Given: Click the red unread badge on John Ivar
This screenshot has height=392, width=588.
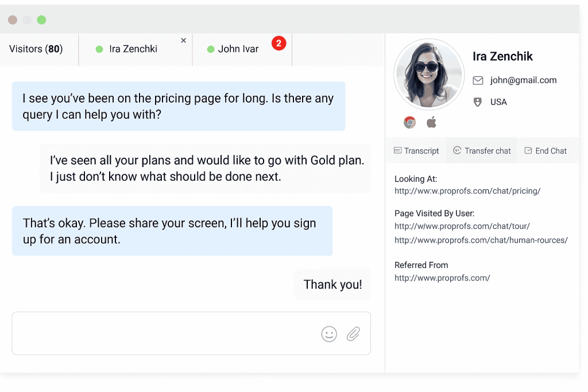Looking at the screenshot, I should pyautogui.click(x=279, y=43).
